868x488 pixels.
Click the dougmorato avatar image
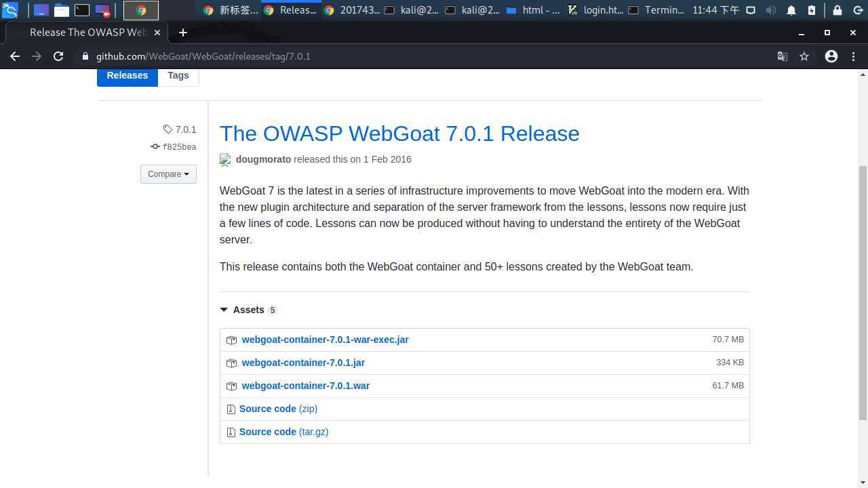click(225, 160)
